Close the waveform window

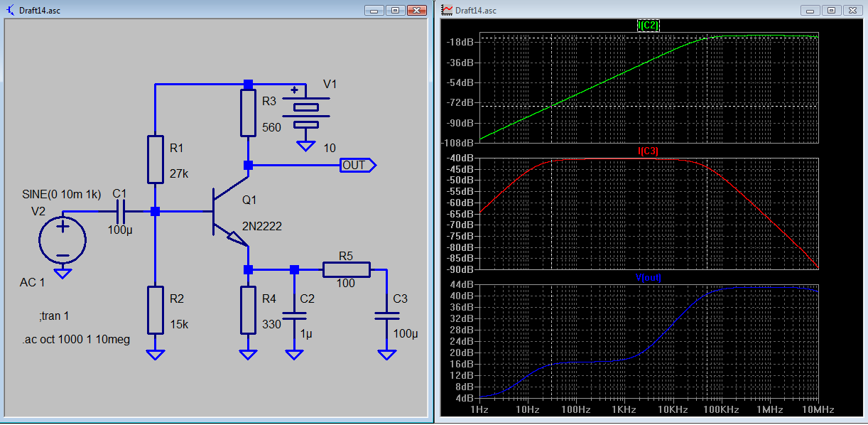tap(853, 10)
